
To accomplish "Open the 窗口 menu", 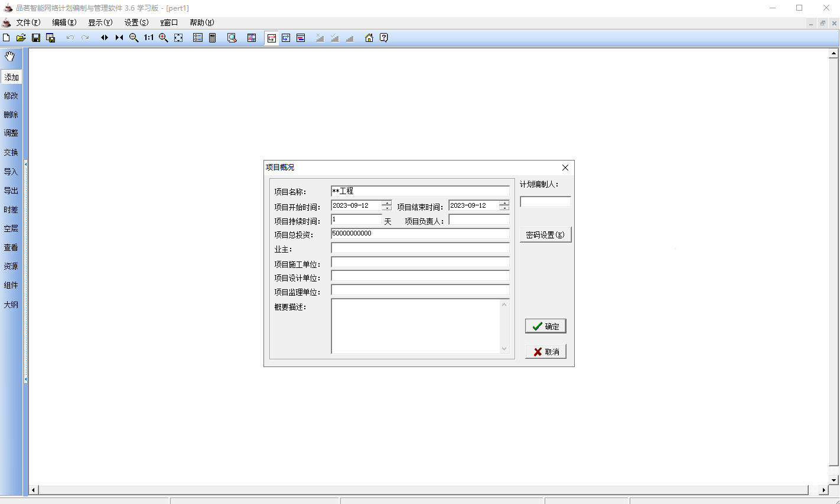I will tap(169, 22).
